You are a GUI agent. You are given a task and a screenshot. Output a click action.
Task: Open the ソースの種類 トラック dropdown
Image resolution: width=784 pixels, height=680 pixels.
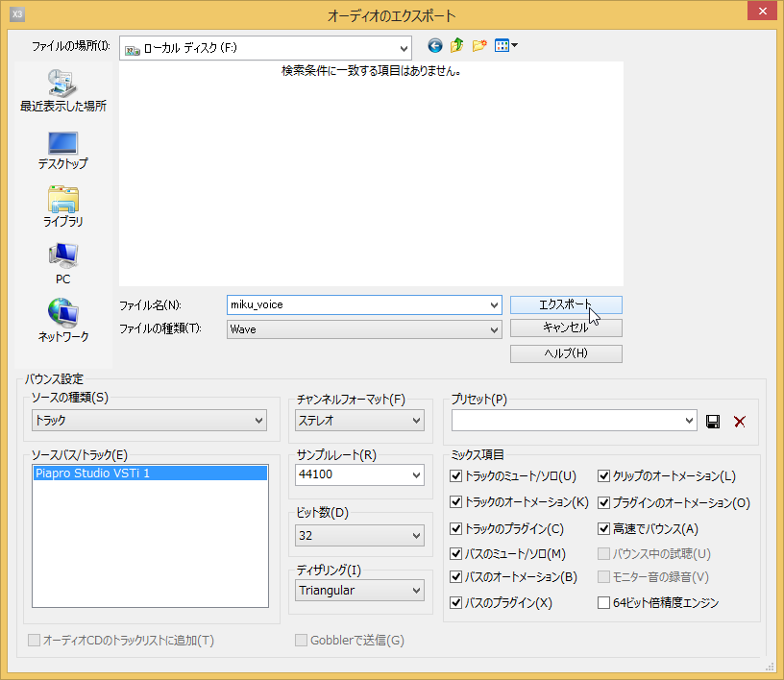pos(149,421)
